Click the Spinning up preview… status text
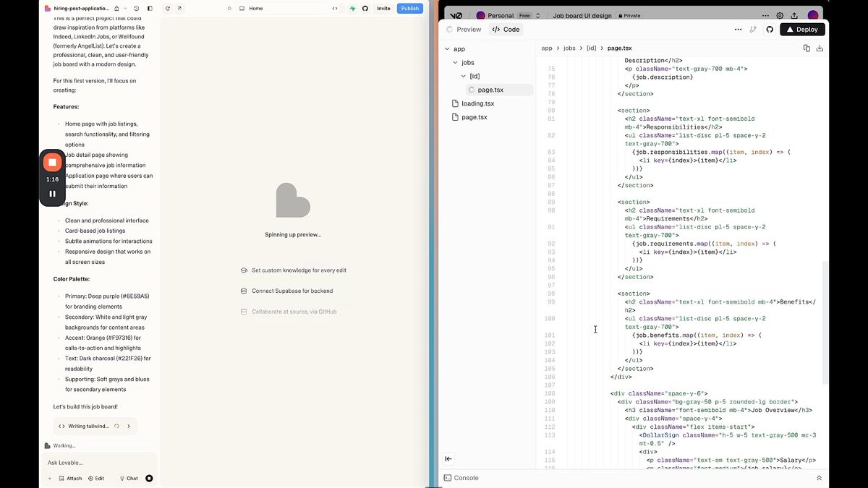 click(x=293, y=235)
